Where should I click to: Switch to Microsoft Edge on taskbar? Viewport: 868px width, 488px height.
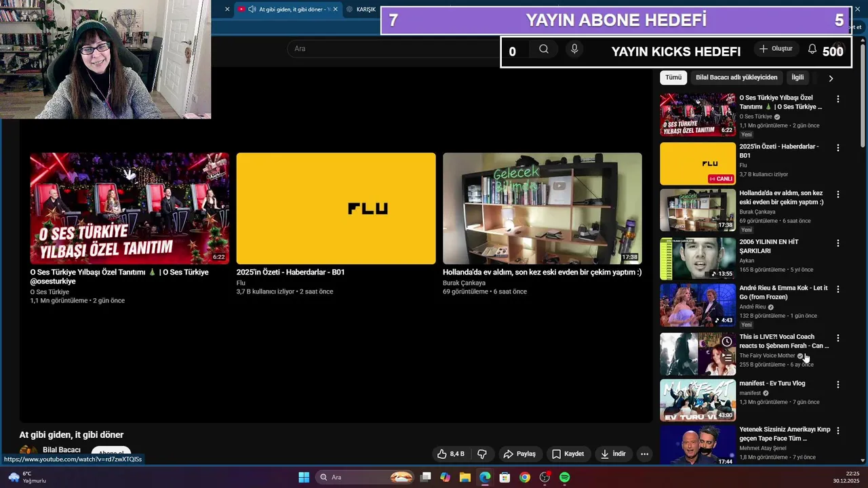pyautogui.click(x=485, y=477)
